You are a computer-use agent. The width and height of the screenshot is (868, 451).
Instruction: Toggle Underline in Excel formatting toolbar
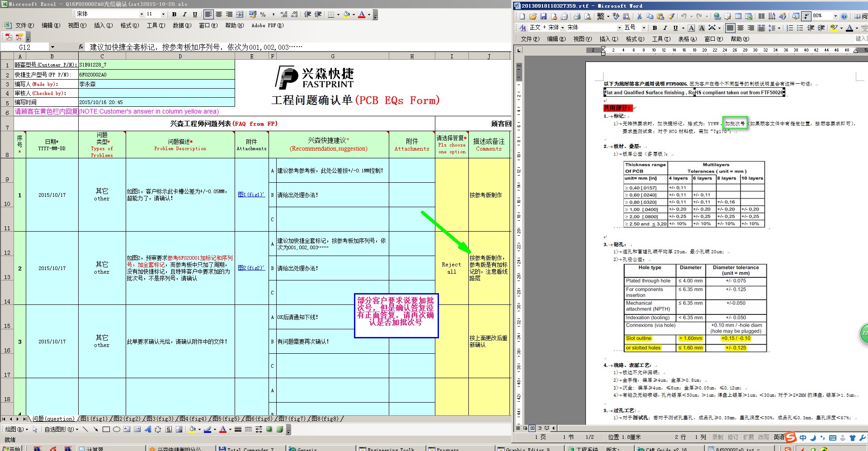pyautogui.click(x=195, y=14)
